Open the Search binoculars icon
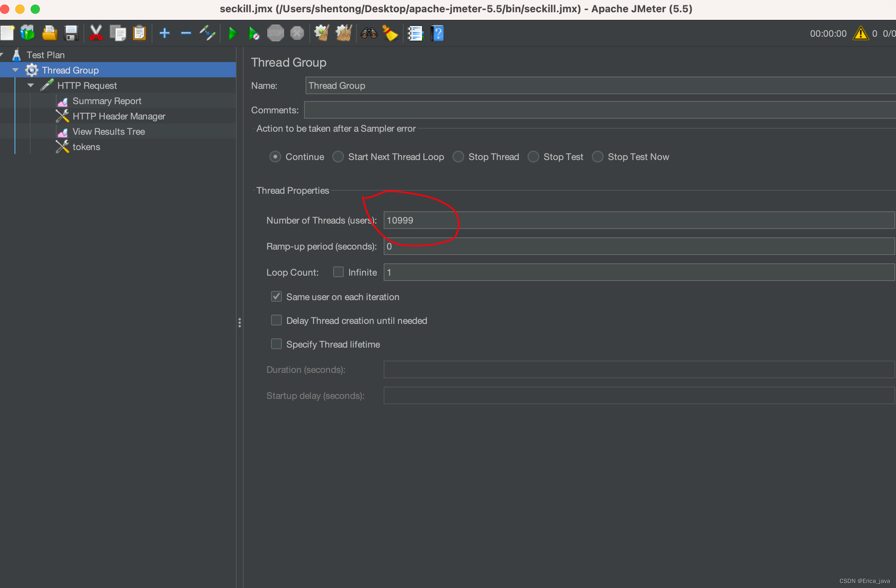Image resolution: width=896 pixels, height=588 pixels. click(369, 34)
